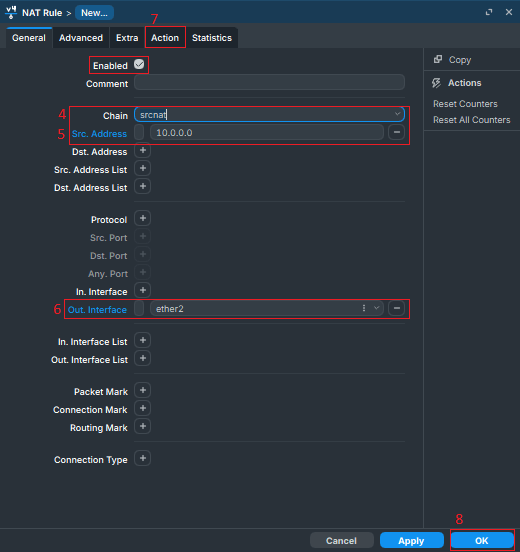Image resolution: width=520 pixels, height=552 pixels.
Task: Add an Out. Interface List entry
Action: 143,358
